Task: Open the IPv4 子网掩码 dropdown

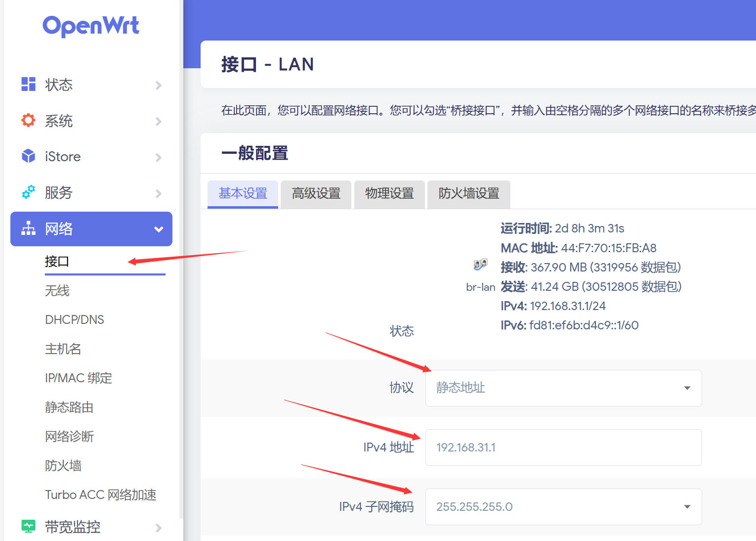Action: click(x=563, y=507)
